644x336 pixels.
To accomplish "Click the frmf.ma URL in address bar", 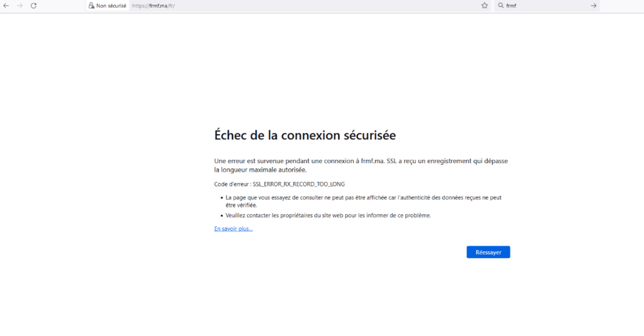I will [158, 6].
